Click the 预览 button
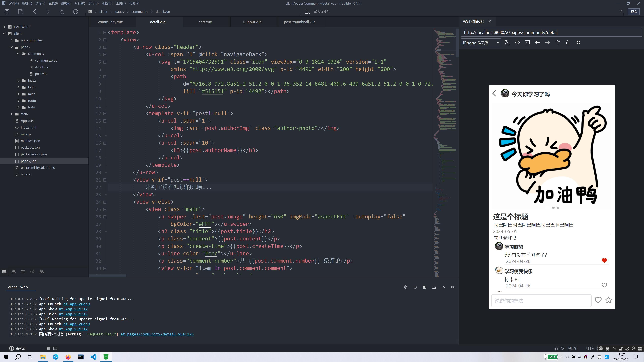This screenshot has height=362, width=644. [x=633, y=12]
